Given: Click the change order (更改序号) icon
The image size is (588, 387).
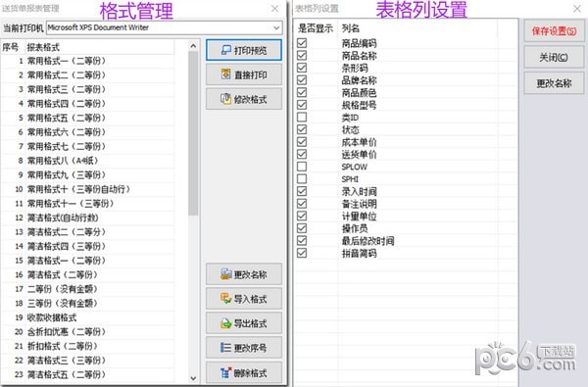Looking at the screenshot, I should click(225, 348).
